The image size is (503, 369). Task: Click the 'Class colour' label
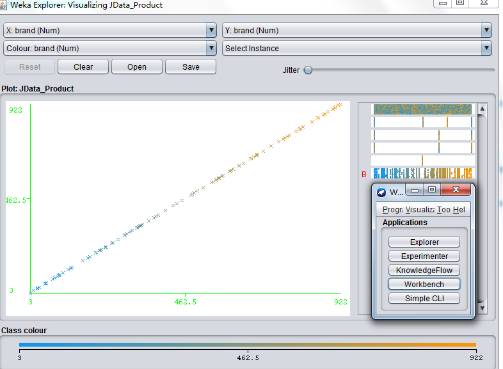[24, 330]
